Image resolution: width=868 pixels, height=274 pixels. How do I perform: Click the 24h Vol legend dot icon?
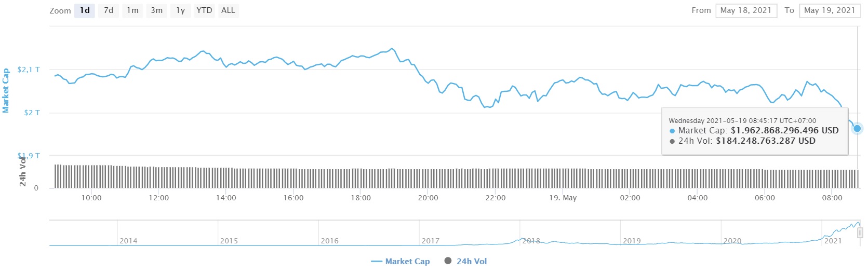point(448,261)
